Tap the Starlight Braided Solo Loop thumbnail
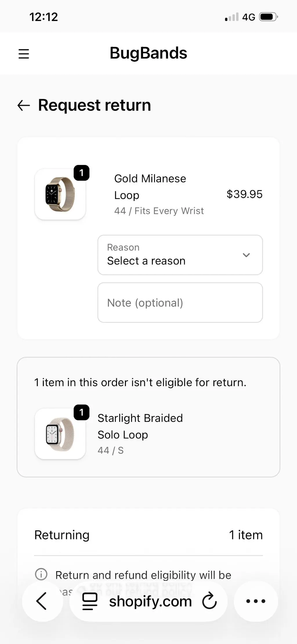Screen dimensions: 297x644 pos(60,434)
